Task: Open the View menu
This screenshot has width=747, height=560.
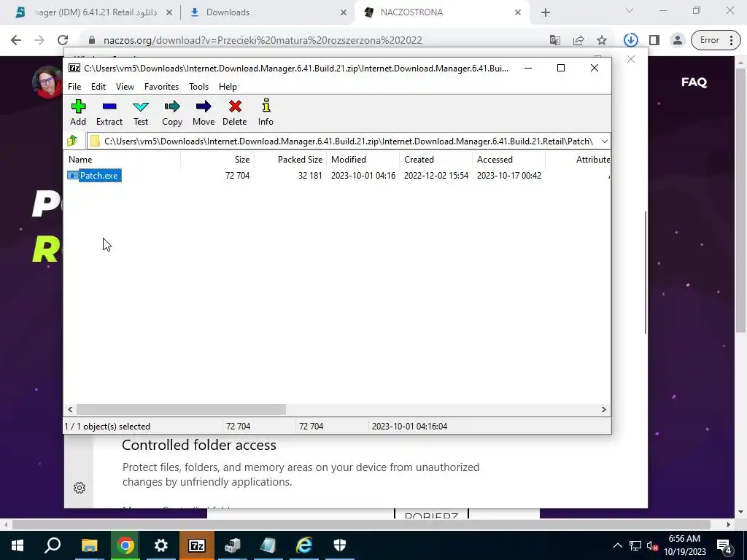Action: (x=125, y=87)
